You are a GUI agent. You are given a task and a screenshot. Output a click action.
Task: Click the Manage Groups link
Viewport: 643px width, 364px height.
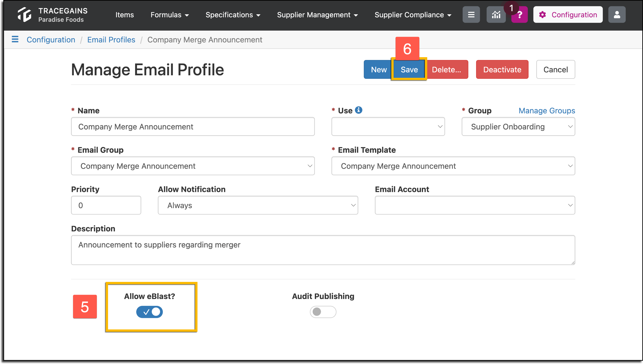tap(547, 111)
